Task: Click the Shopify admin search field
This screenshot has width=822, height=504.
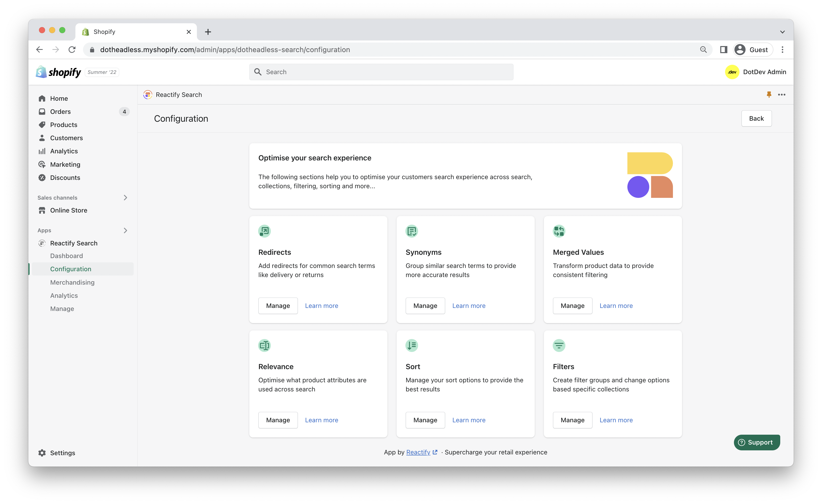Action: point(381,72)
